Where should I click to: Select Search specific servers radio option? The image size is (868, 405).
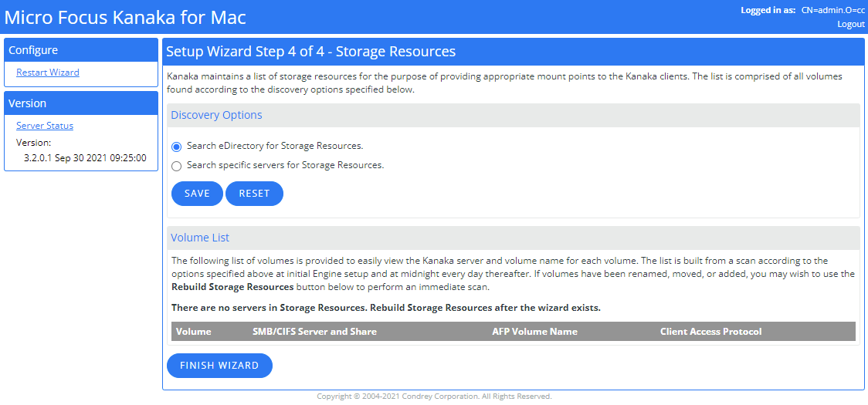coord(177,166)
